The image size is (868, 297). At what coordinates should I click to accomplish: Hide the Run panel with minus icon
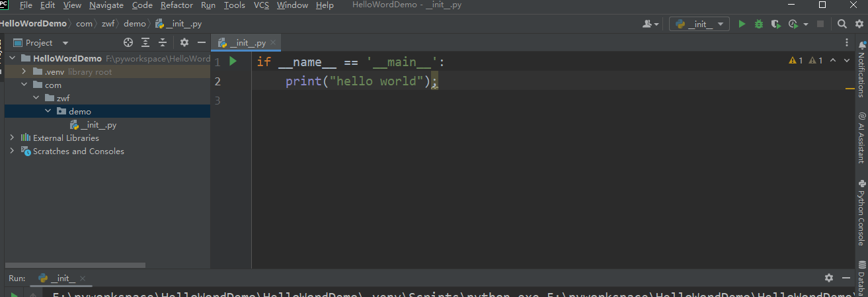click(x=847, y=278)
